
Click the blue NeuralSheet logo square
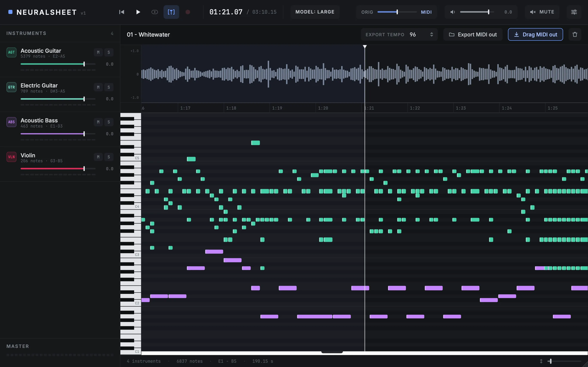[11, 12]
